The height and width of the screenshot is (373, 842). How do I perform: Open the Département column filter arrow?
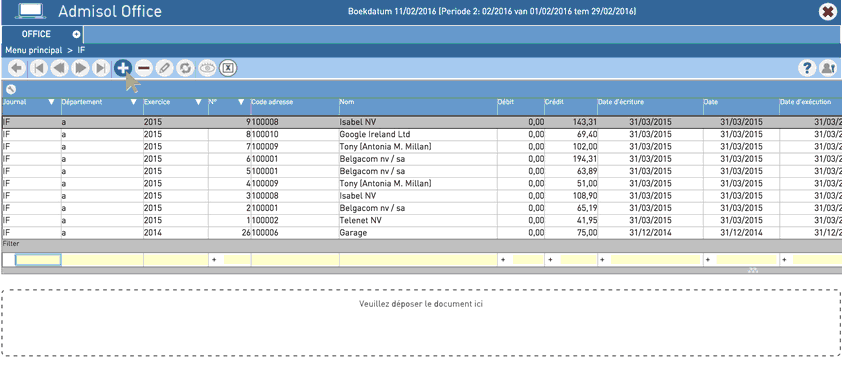point(134,102)
